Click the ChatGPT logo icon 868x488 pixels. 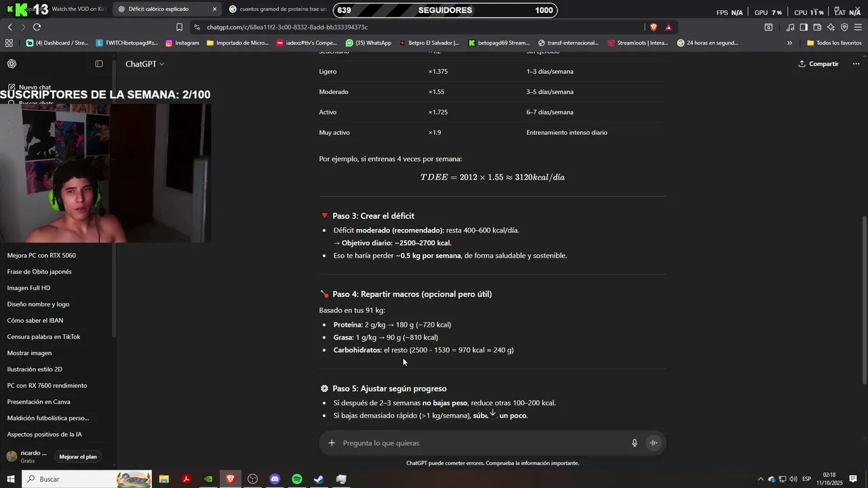(x=12, y=64)
